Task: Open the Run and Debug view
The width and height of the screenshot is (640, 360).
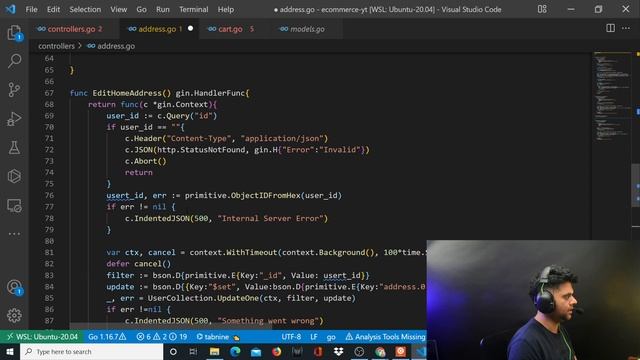Action: click(x=14, y=119)
